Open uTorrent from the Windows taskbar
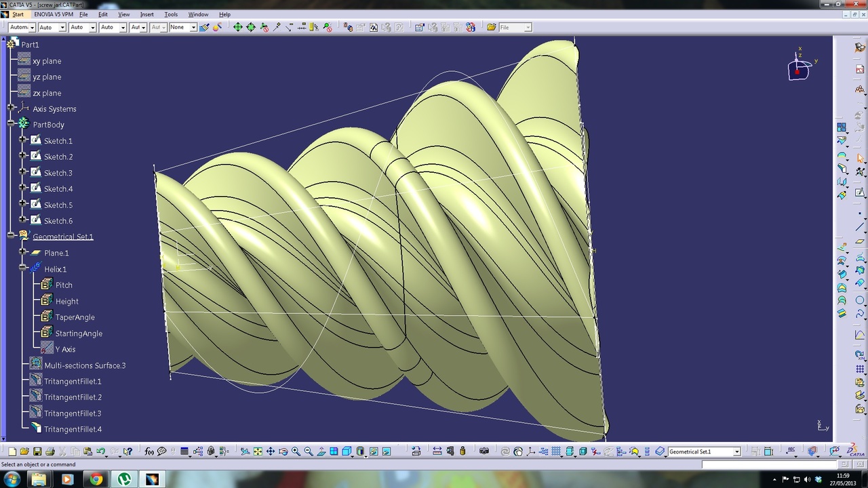 [124, 479]
